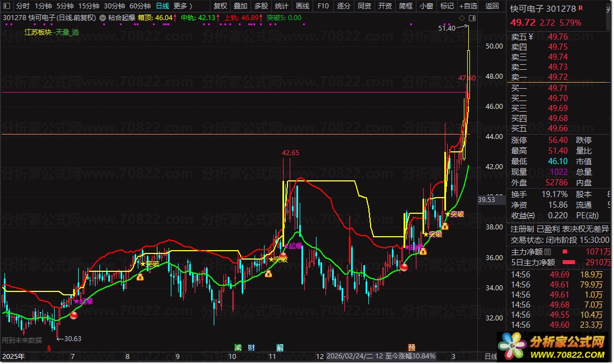Image resolution: width=614 pixels, height=364 pixels.
Task: Click the 换手 19.17% value
Action: tap(554, 194)
